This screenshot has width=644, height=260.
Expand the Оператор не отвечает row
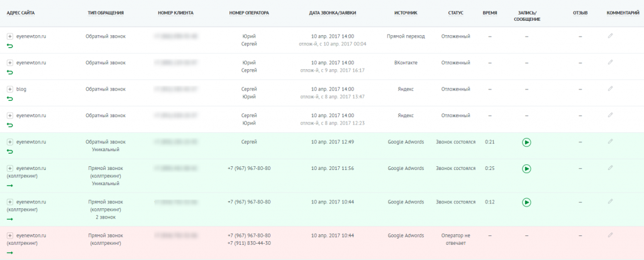coord(10,235)
